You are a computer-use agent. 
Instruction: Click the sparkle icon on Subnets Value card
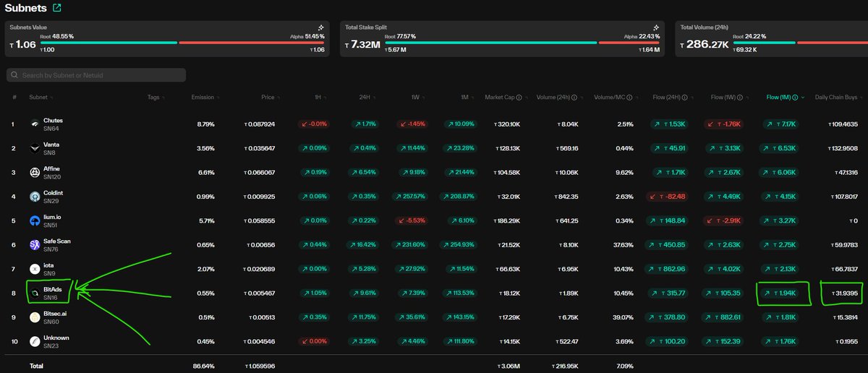coord(320,27)
